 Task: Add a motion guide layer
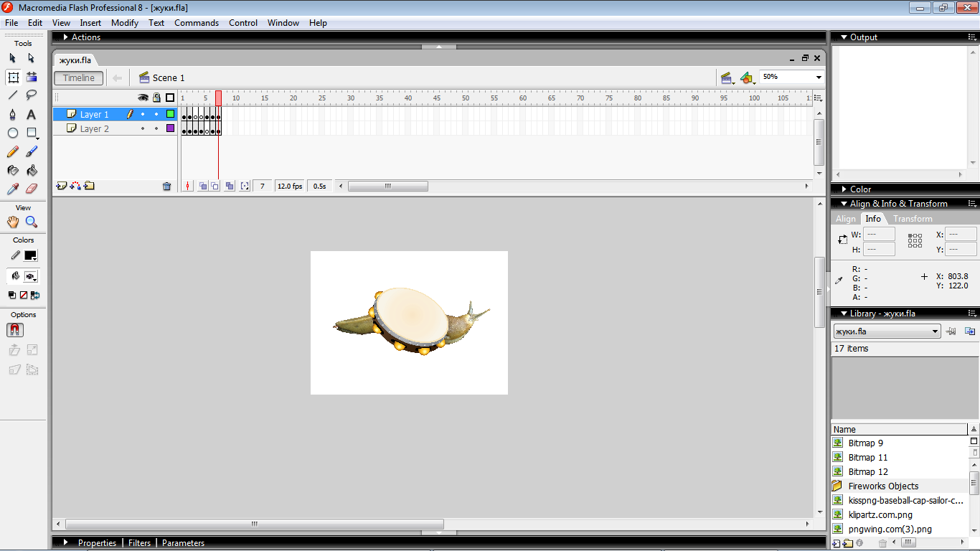point(75,186)
